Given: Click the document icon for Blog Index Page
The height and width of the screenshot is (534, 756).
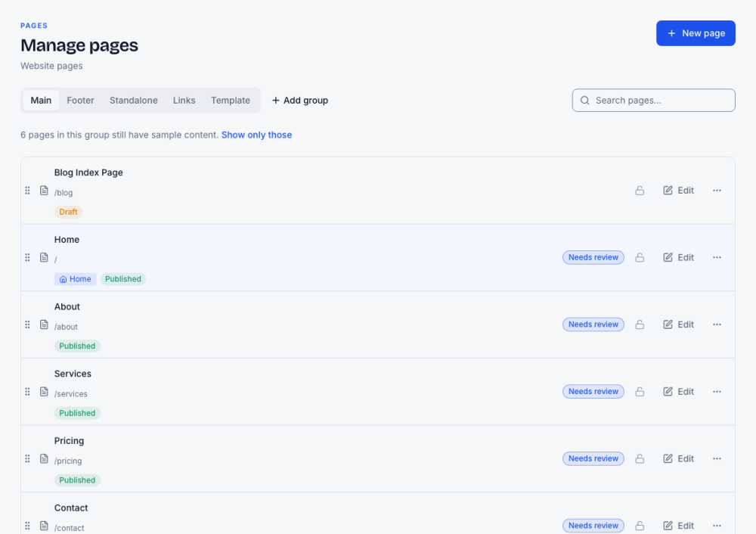Looking at the screenshot, I should (x=44, y=191).
